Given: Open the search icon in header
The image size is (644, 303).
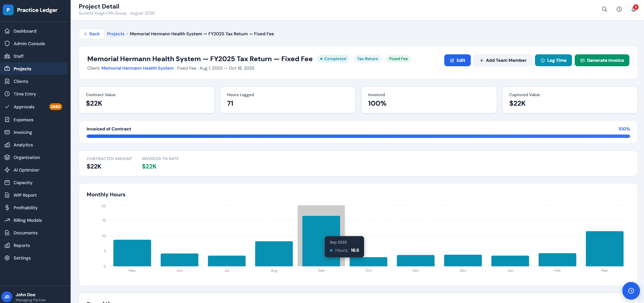Looking at the screenshot, I should pyautogui.click(x=605, y=9).
